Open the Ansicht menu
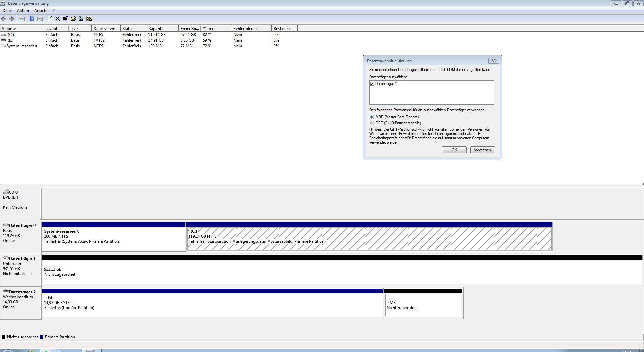 [41, 11]
